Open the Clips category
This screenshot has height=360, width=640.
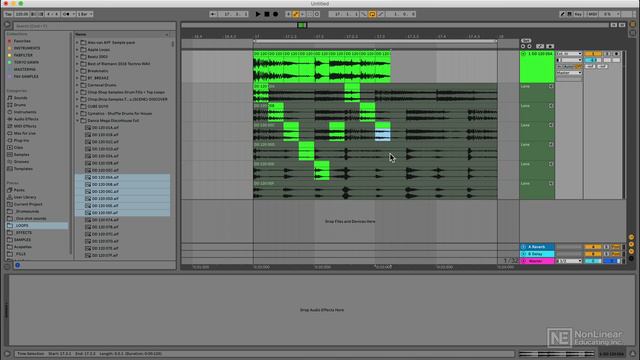point(18,147)
